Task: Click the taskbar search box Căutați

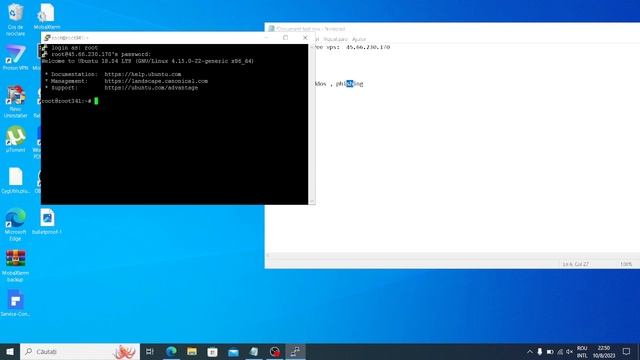Action: pos(80,351)
